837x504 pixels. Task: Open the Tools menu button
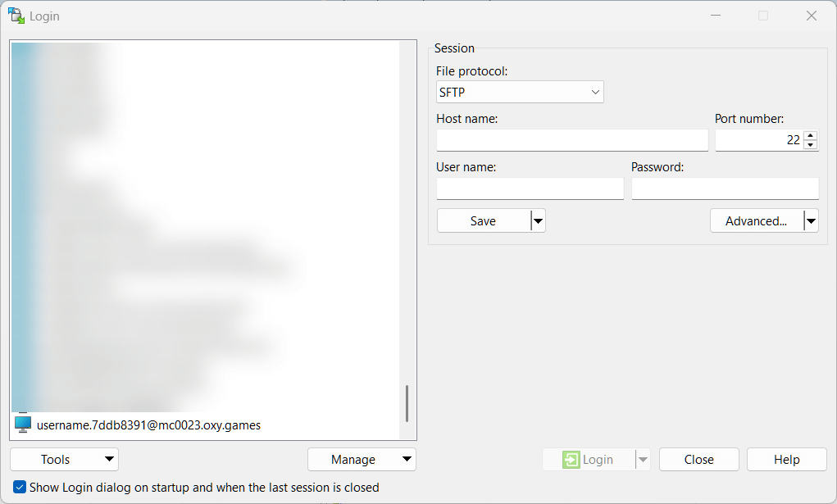pyautogui.click(x=64, y=460)
